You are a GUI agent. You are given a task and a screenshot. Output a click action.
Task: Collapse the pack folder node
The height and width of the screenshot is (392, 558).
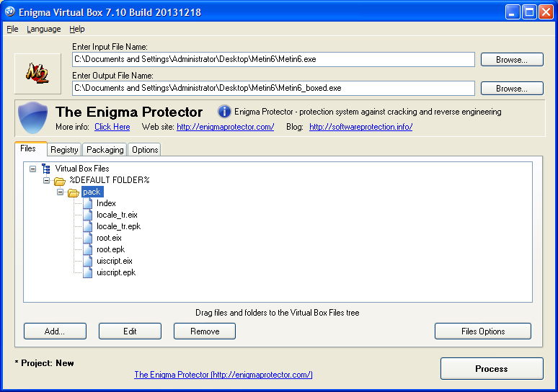coord(60,192)
